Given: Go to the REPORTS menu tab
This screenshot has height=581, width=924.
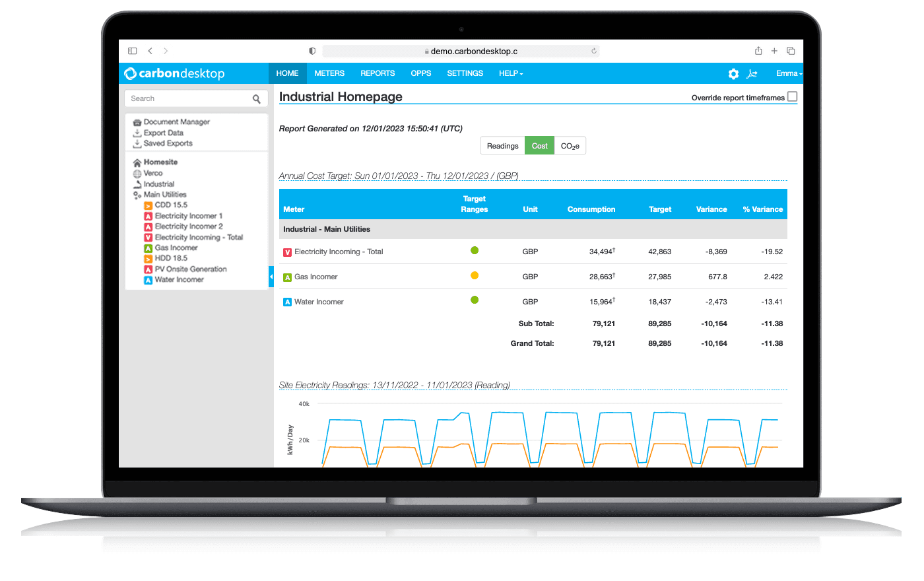Looking at the screenshot, I should 378,73.
